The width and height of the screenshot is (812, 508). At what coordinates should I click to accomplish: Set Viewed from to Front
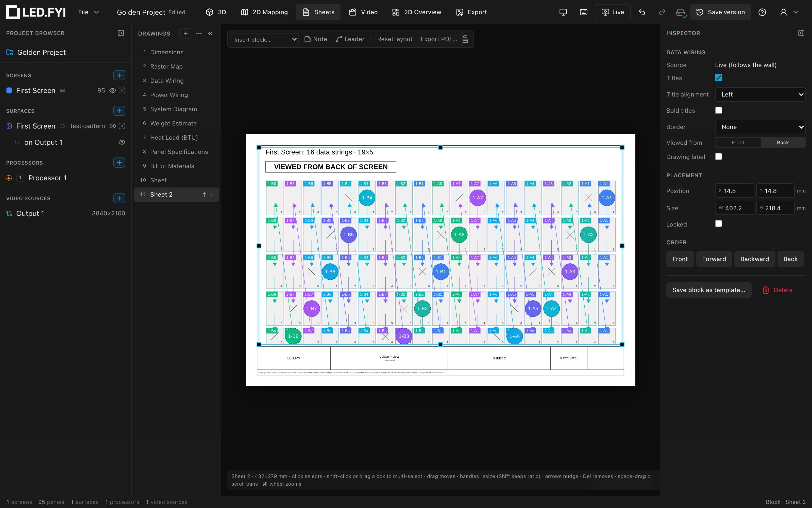(737, 142)
